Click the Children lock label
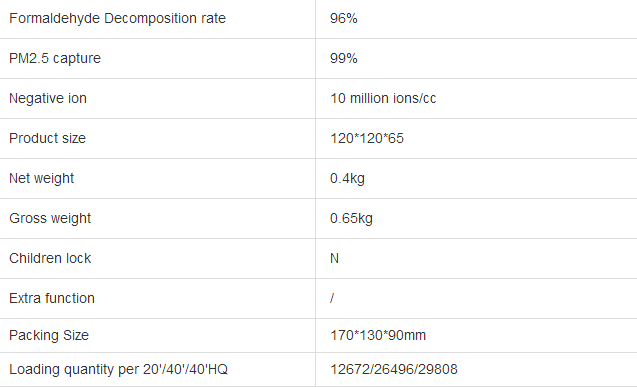637x387 pixels. 50,258
